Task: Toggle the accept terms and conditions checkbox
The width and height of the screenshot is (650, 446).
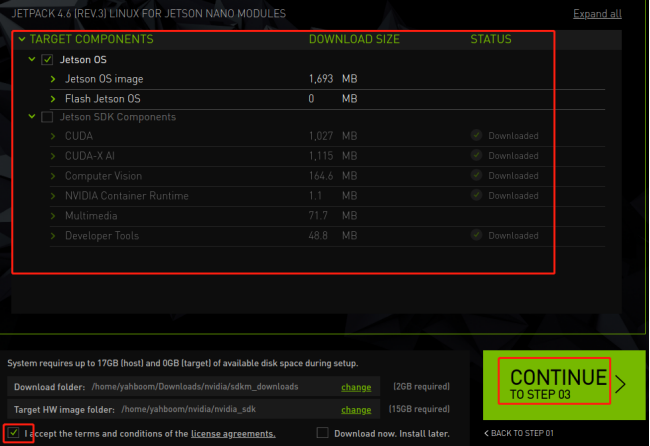Action: (x=14, y=433)
